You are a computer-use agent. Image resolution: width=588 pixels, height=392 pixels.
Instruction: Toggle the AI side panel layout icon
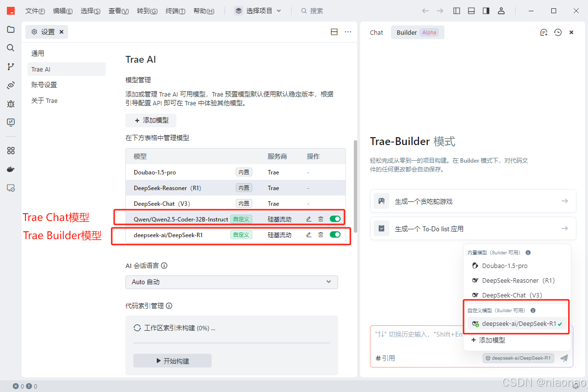(486, 11)
